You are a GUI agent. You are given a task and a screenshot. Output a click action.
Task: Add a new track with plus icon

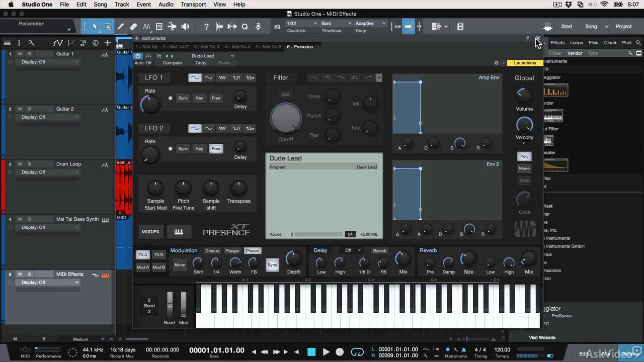(x=107, y=43)
